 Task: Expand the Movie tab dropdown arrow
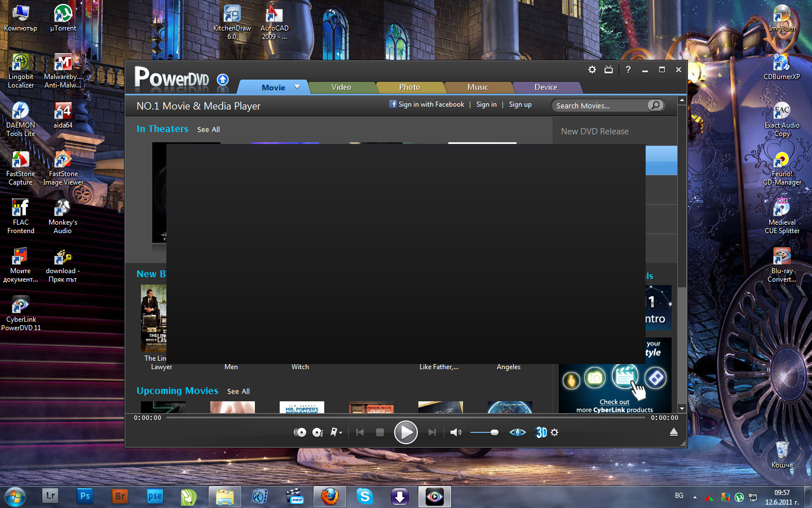297,87
